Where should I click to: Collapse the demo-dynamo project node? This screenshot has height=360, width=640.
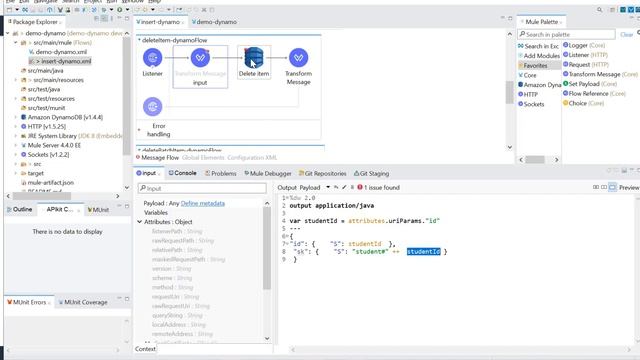(x=8, y=33)
